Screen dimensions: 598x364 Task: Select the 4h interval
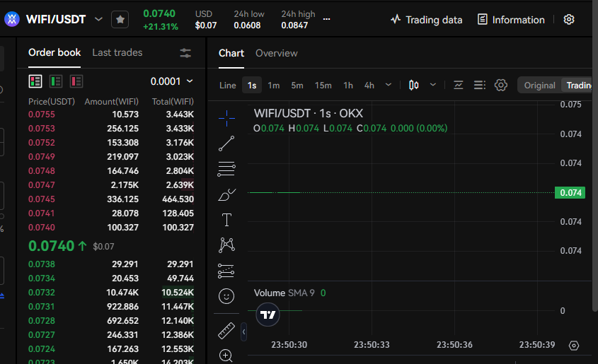click(x=369, y=86)
